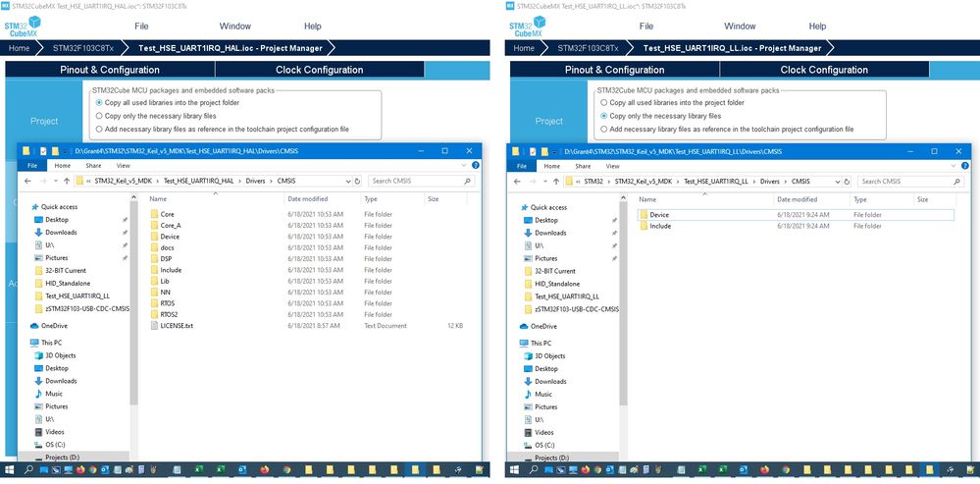
Task: Open Help menu in LL CubeMX window
Action: 817,27
